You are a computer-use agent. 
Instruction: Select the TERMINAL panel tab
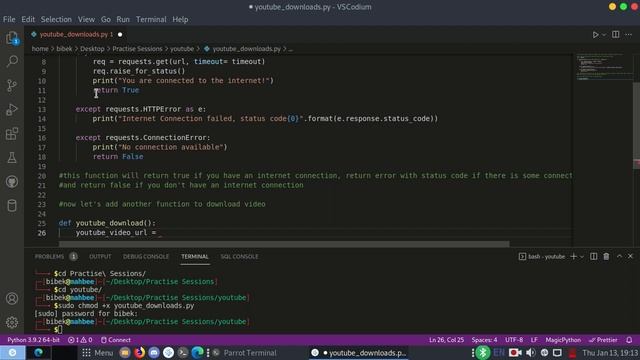click(195, 256)
